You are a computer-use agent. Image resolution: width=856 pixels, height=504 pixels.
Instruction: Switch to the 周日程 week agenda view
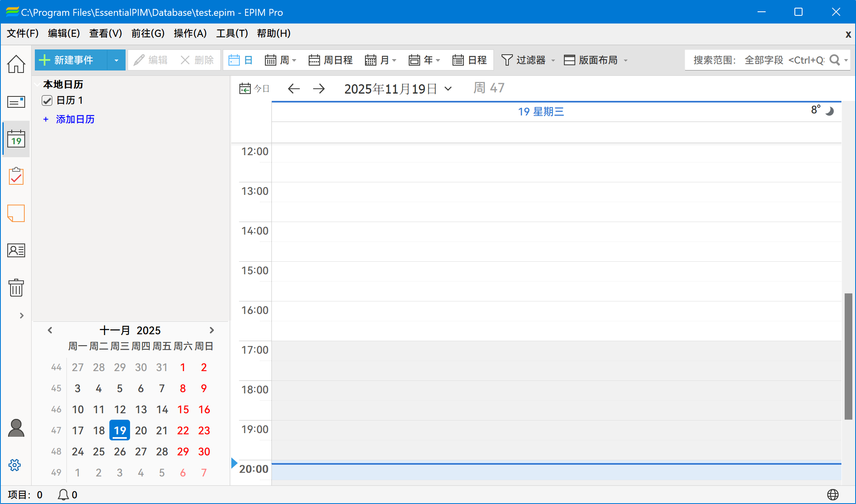click(x=331, y=60)
